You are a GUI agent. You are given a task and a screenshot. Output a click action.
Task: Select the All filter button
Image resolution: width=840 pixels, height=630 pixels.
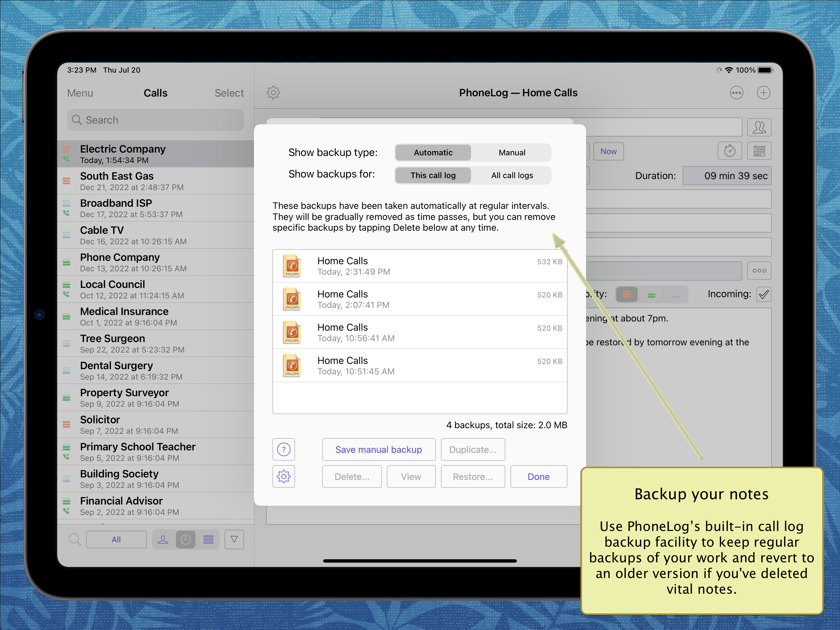(116, 540)
